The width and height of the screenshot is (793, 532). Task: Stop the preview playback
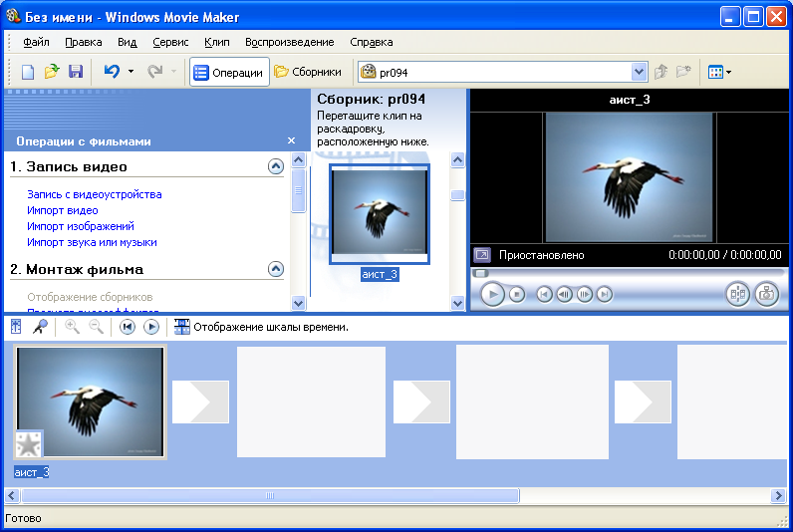[x=517, y=294]
